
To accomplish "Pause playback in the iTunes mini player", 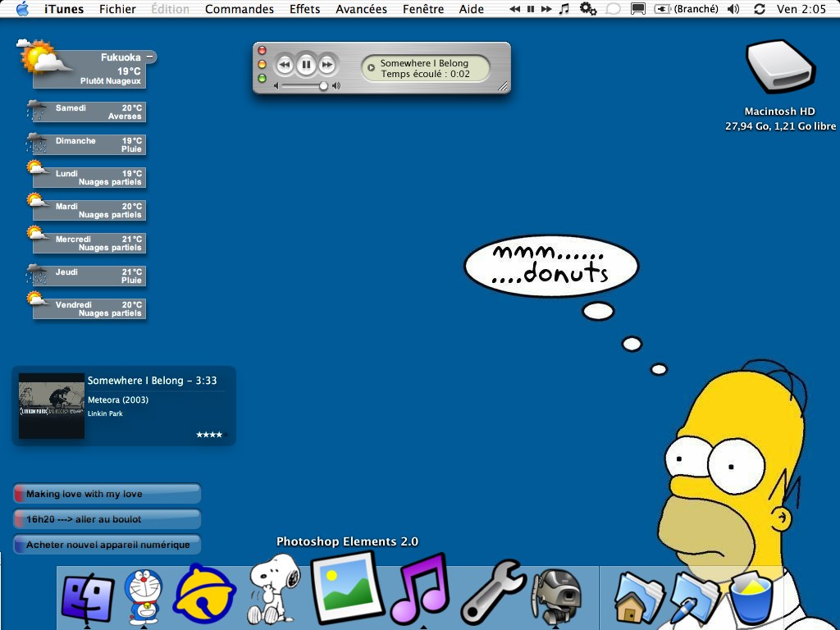I will pos(306,65).
